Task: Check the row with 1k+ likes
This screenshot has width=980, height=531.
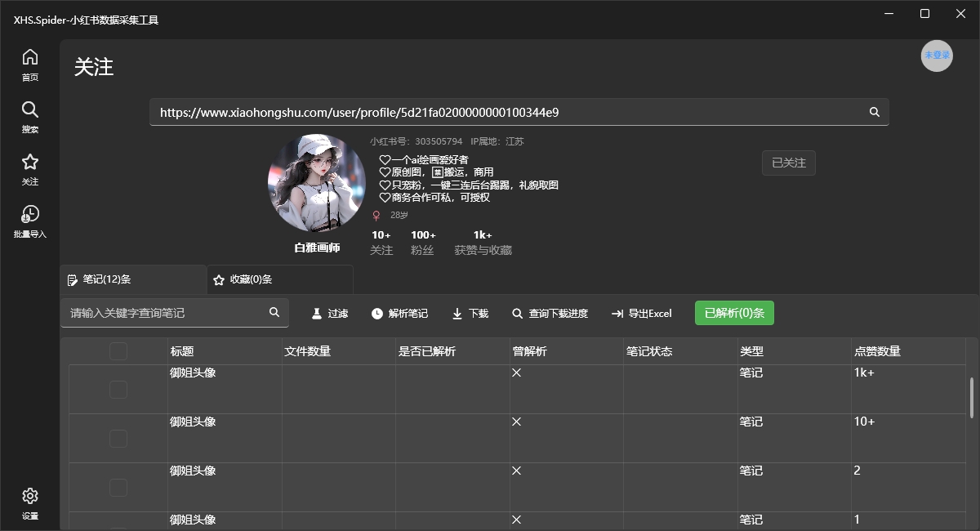Action: (118, 390)
